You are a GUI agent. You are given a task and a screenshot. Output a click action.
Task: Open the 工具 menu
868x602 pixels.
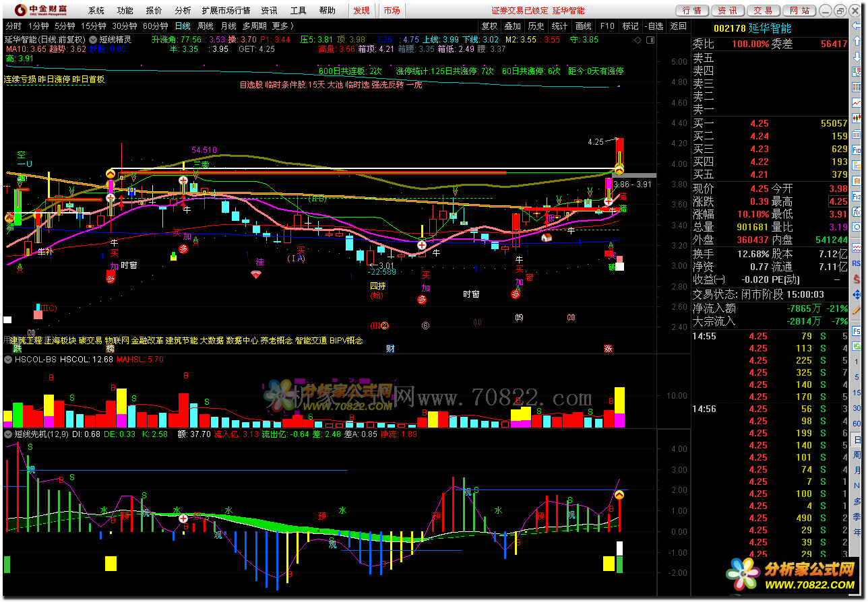[298, 11]
